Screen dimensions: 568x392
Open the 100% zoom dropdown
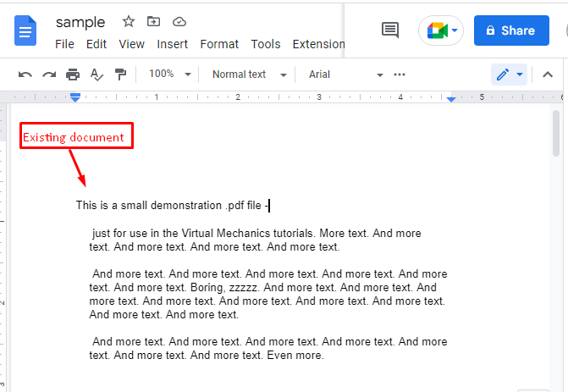tap(169, 75)
